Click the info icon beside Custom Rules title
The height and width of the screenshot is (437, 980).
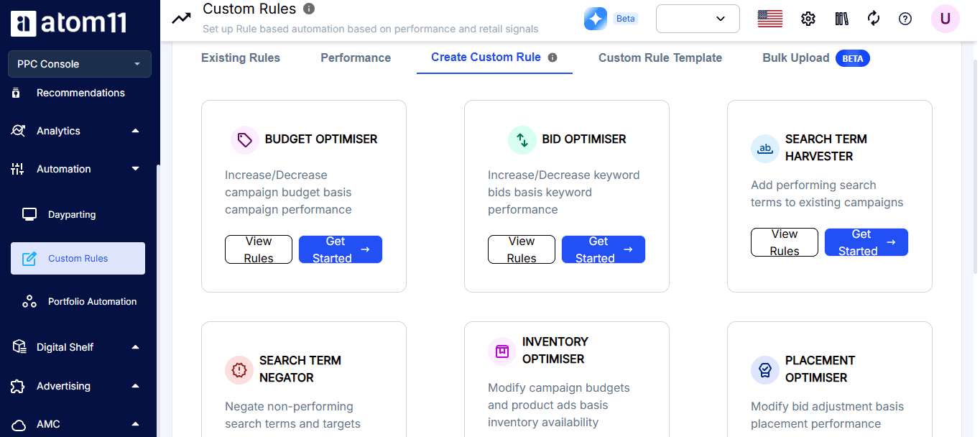click(x=309, y=9)
